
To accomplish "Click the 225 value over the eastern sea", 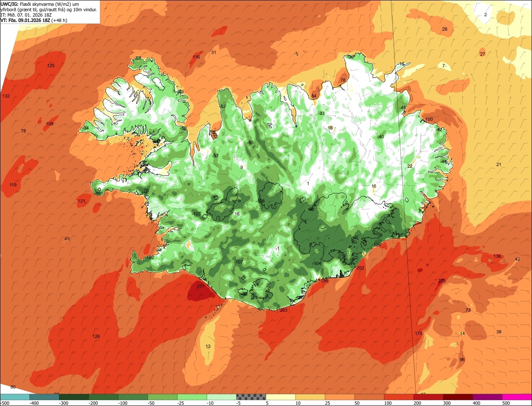I will click(x=442, y=281).
